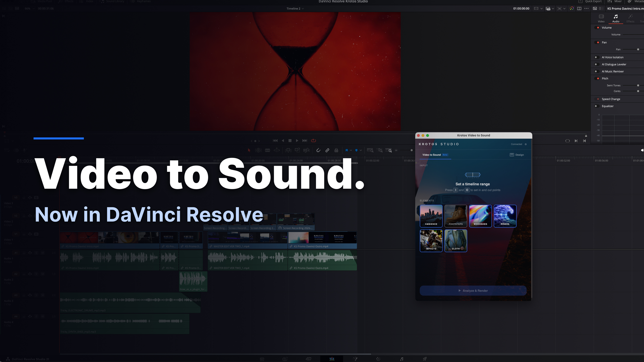The width and height of the screenshot is (644, 362).
Task: Toggle the linked selection chain icon
Action: pyautogui.click(x=327, y=150)
